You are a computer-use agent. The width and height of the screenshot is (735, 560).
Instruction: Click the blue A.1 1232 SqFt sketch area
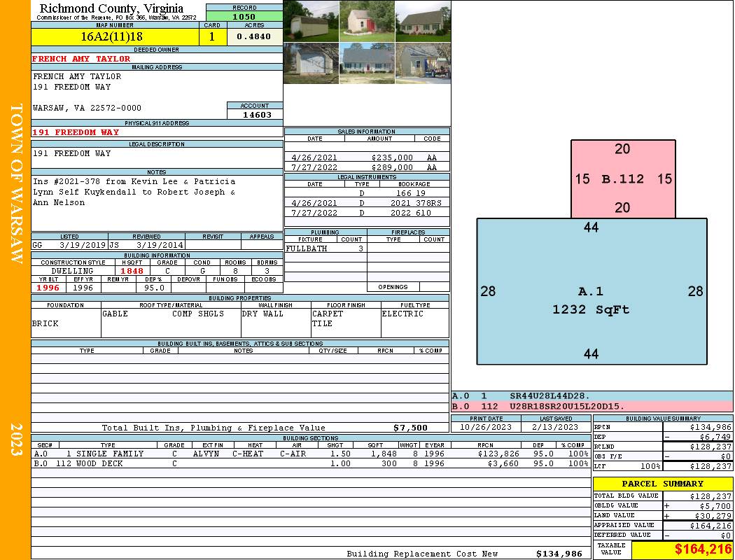(x=591, y=291)
